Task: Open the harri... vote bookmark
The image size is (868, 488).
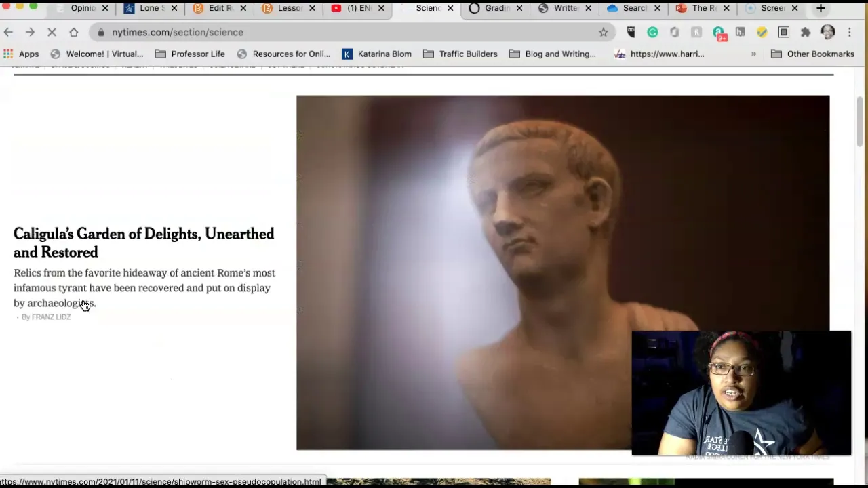Action: pyautogui.click(x=659, y=54)
